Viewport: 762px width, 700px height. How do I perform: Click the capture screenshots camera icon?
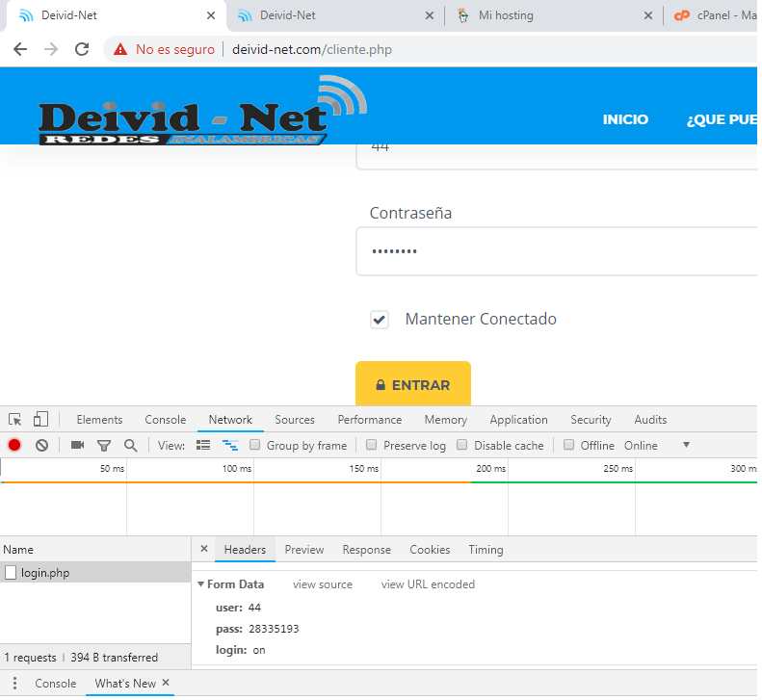77,445
